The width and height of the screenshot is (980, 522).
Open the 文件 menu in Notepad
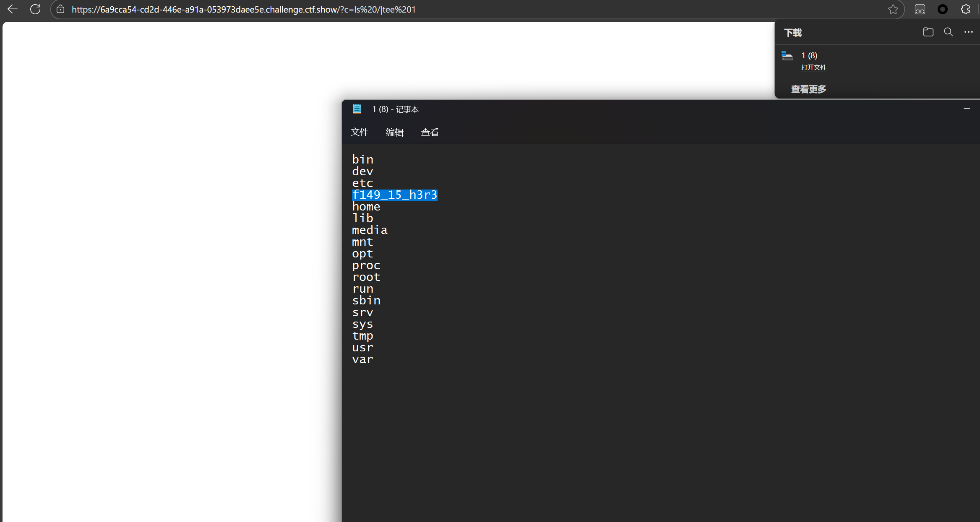pos(359,132)
